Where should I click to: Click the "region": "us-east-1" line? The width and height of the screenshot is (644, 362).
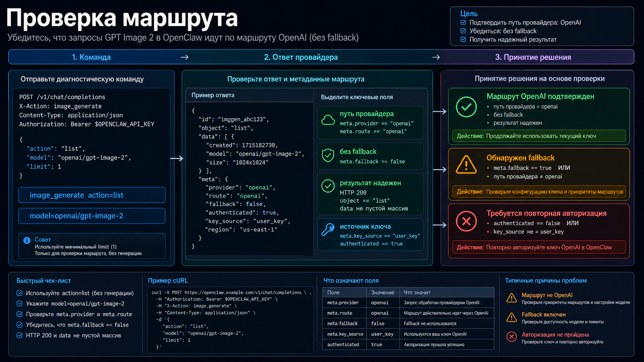(241, 230)
